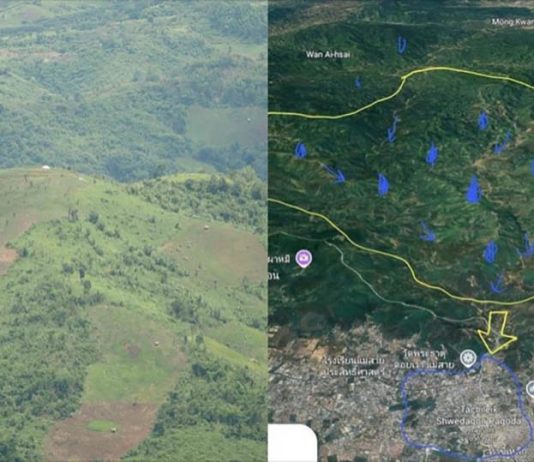Click the yellow outlined arrow annotation
Image resolution: width=534 pixels, height=462 pixels.
[497, 332]
